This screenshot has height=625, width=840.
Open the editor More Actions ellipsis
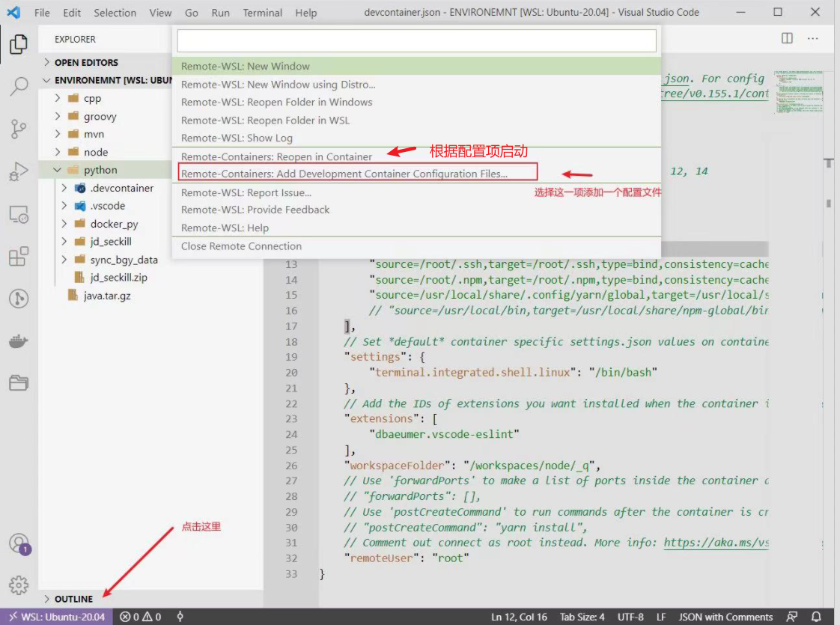[813, 39]
